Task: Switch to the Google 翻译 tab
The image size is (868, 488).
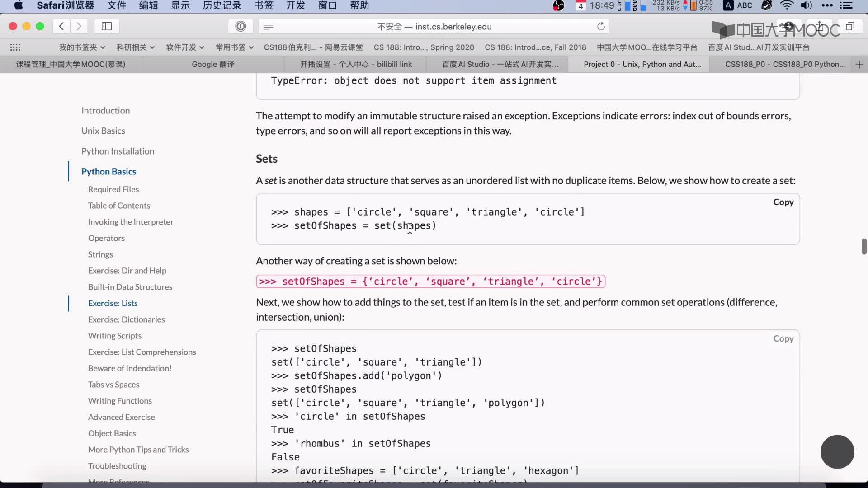Action: coord(213,64)
